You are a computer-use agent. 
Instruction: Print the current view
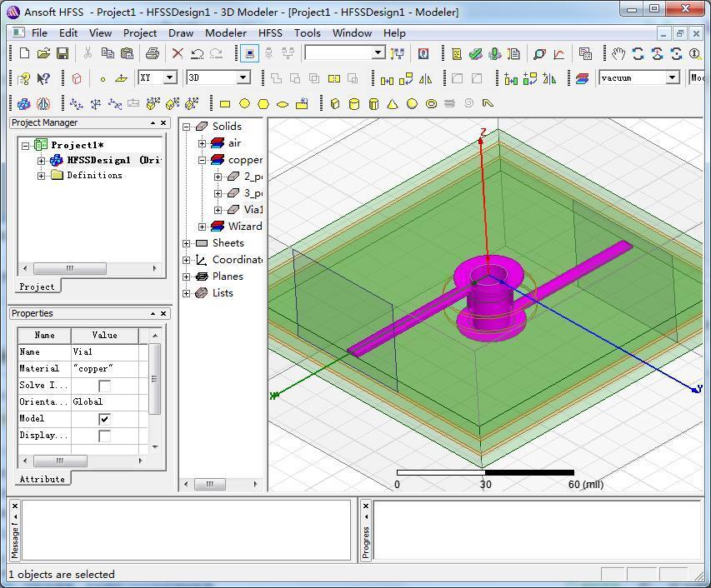pos(153,53)
